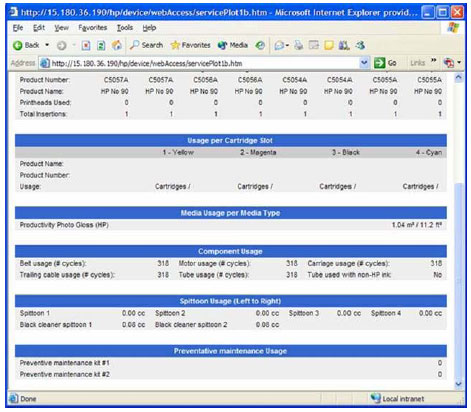Open the Edit menu
Image resolution: width=471 pixels, height=412 pixels.
click(x=39, y=28)
